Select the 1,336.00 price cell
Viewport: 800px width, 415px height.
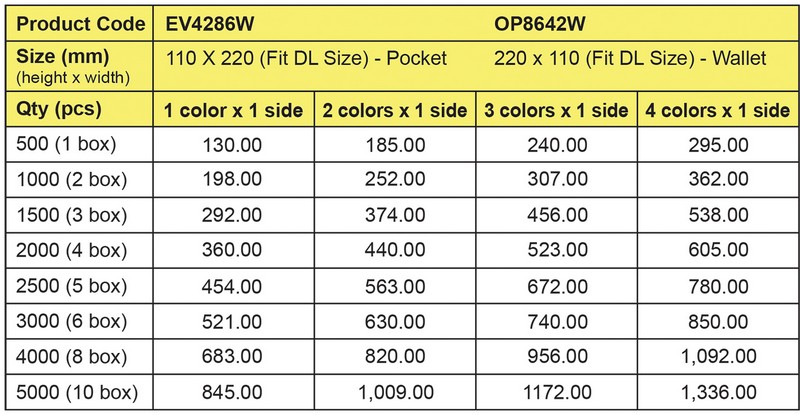pyautogui.click(x=718, y=392)
